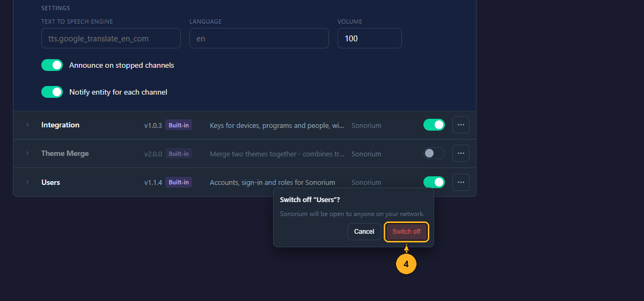The height and width of the screenshot is (301, 644).
Task: Click the 'Switch off "Users"?' dialog title
Action: pos(310,200)
